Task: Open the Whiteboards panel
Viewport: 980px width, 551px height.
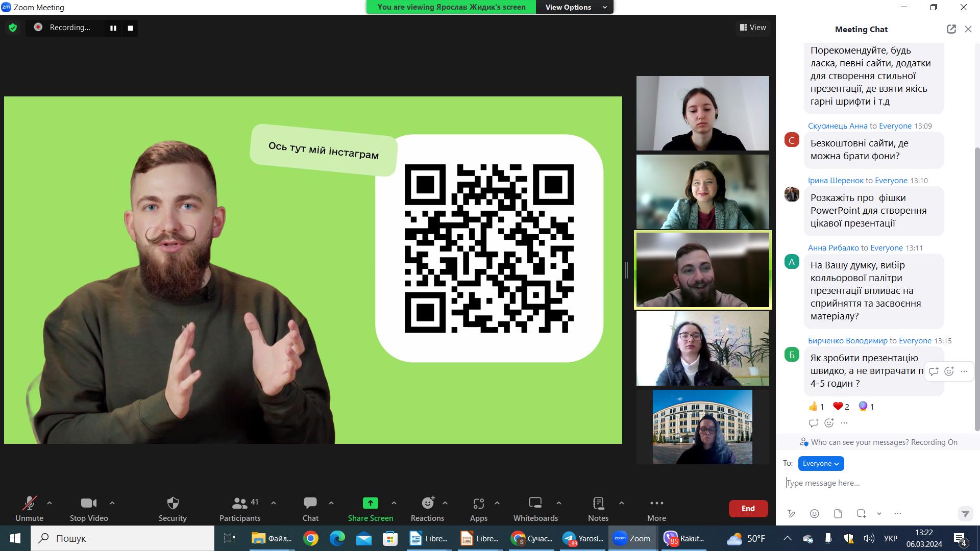Action: 535,508
